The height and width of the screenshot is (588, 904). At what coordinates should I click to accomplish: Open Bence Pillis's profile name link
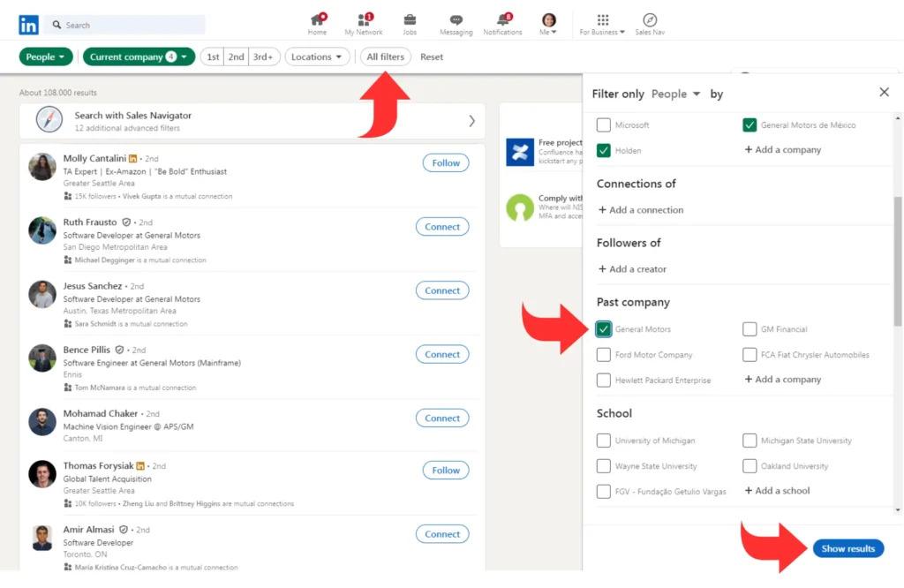coord(87,350)
